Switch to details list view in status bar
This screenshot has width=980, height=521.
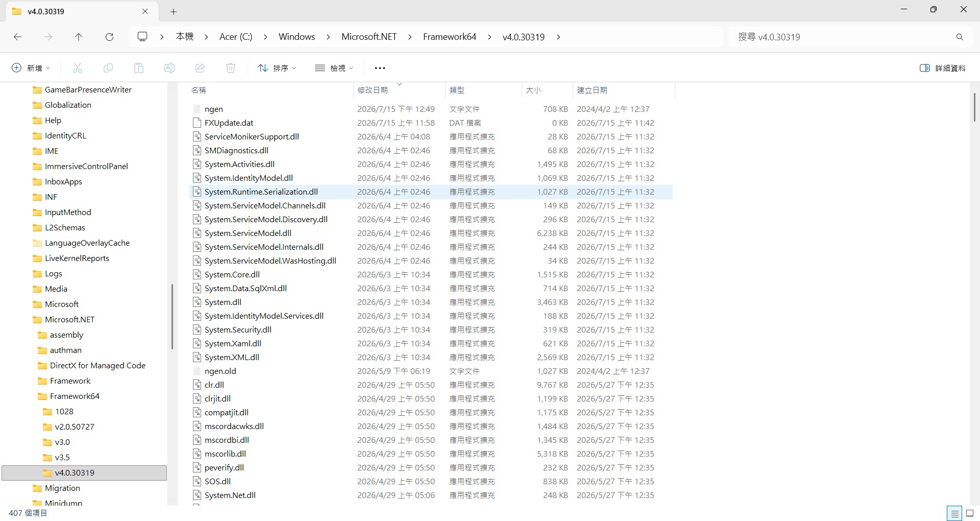(x=954, y=513)
